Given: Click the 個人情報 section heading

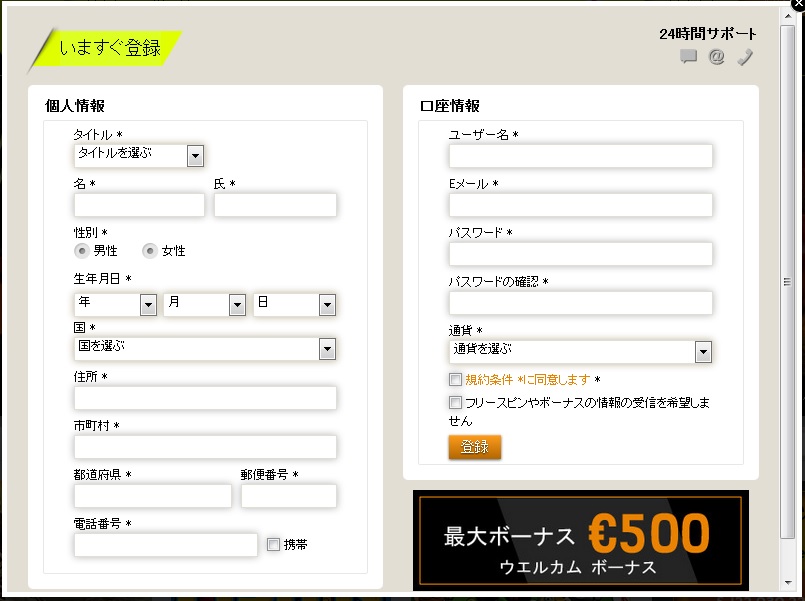Looking at the screenshot, I should (75, 106).
